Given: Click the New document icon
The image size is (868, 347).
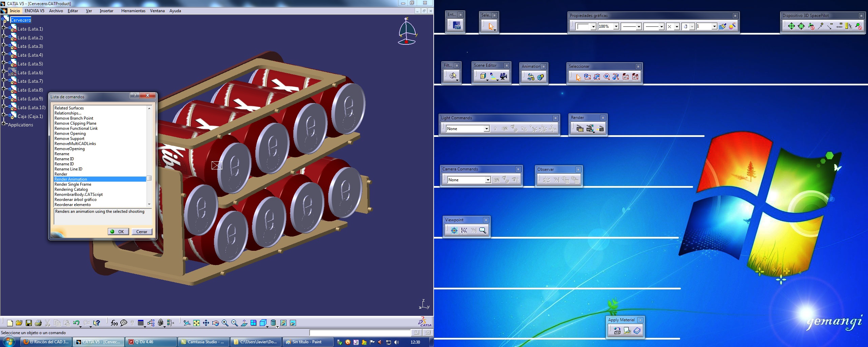Looking at the screenshot, I should [x=10, y=323].
